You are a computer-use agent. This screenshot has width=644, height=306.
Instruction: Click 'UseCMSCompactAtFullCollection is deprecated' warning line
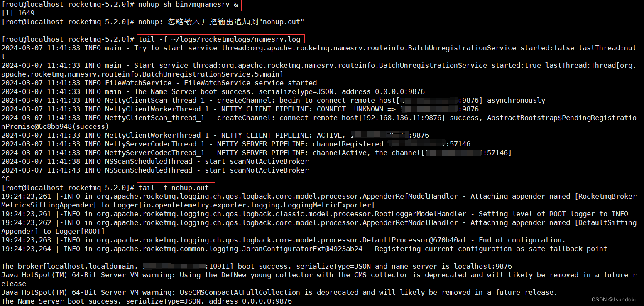[x=279, y=293]
